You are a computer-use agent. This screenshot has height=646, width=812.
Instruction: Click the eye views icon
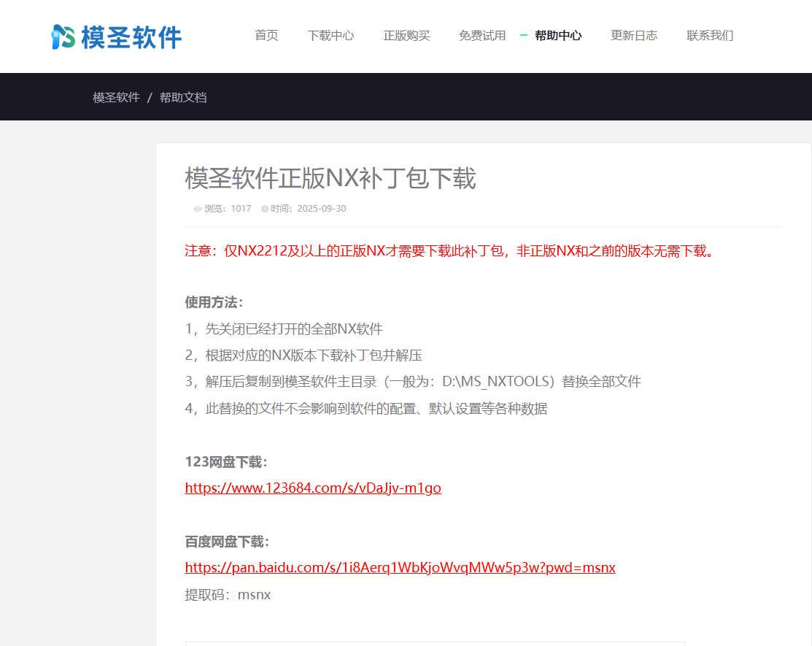click(197, 209)
